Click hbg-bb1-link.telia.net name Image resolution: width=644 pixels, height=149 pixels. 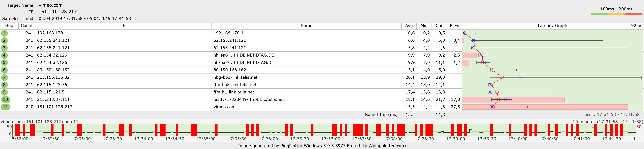click(235, 77)
